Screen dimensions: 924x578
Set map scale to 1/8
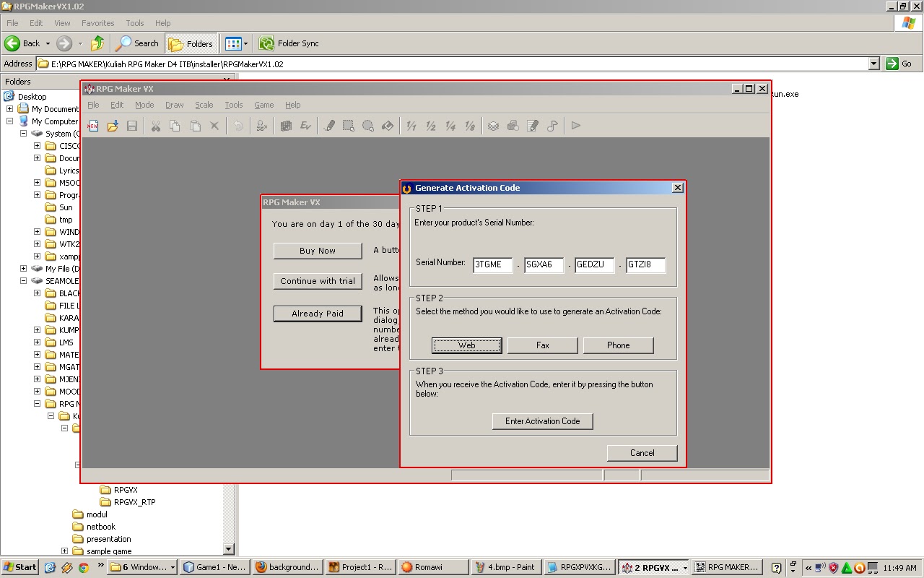(x=470, y=126)
